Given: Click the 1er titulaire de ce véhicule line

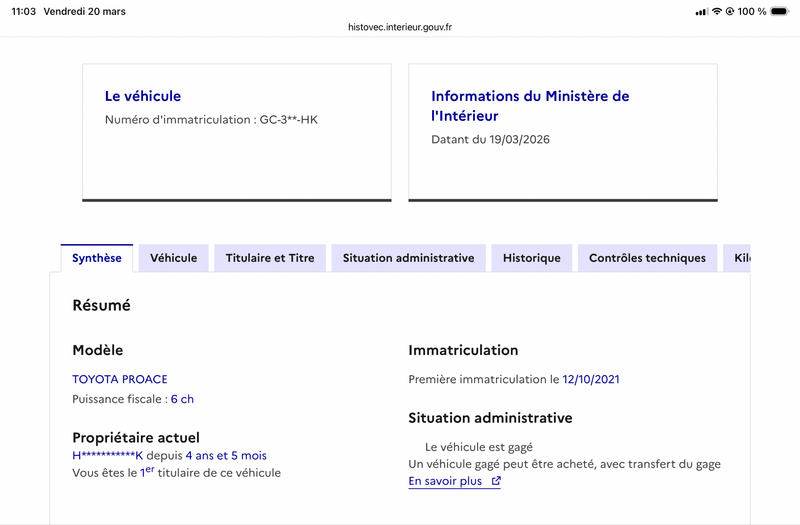Looking at the screenshot, I should pos(177,472).
